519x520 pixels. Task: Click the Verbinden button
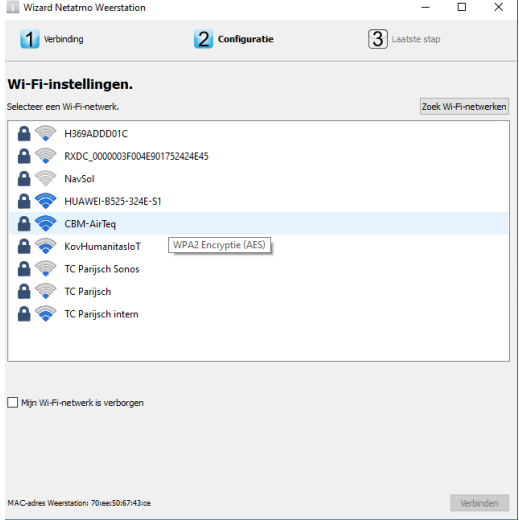[x=479, y=503]
